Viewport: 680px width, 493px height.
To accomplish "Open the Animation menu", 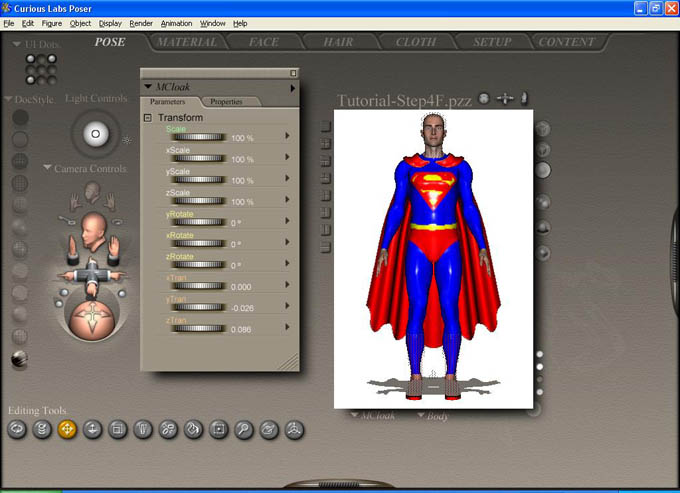I will 176,23.
